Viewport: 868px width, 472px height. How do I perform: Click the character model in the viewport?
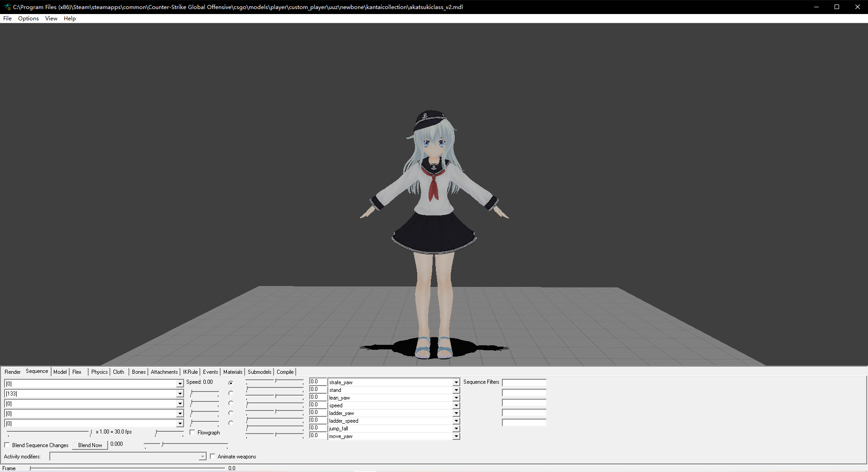434,234
